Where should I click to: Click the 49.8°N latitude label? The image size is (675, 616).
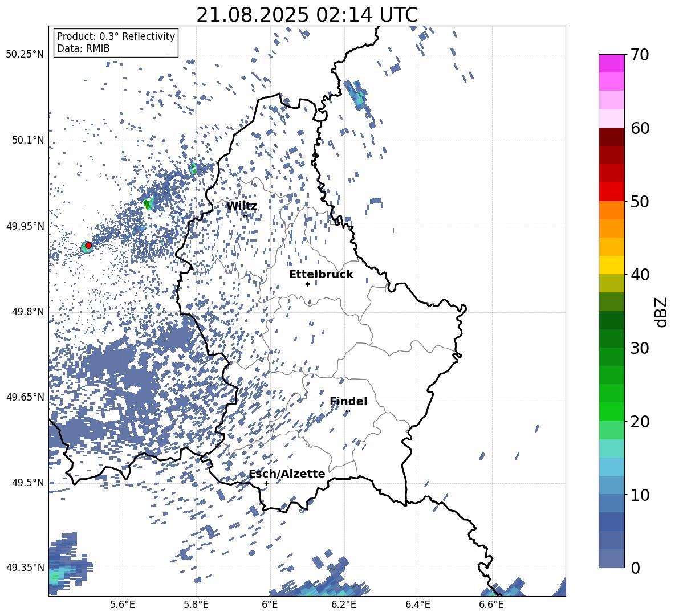pyautogui.click(x=29, y=312)
